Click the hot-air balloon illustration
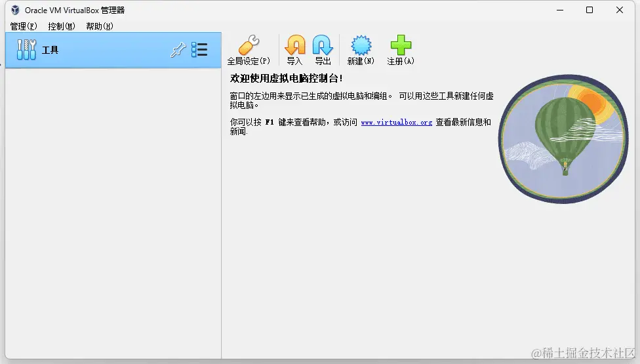 [x=563, y=139]
